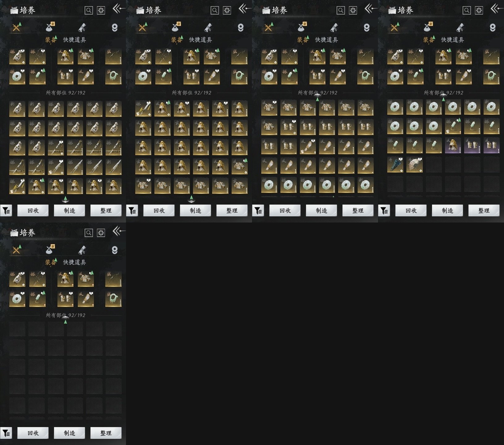Open the pouch icon with 新 badge, second top-row panel
The image size is (504, 445).
coord(176,27)
